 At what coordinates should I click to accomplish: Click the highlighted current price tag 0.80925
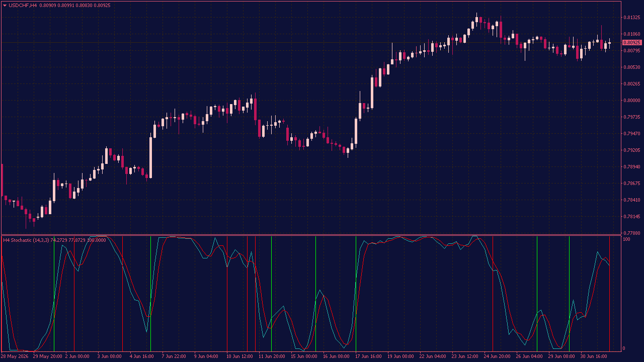click(x=631, y=43)
